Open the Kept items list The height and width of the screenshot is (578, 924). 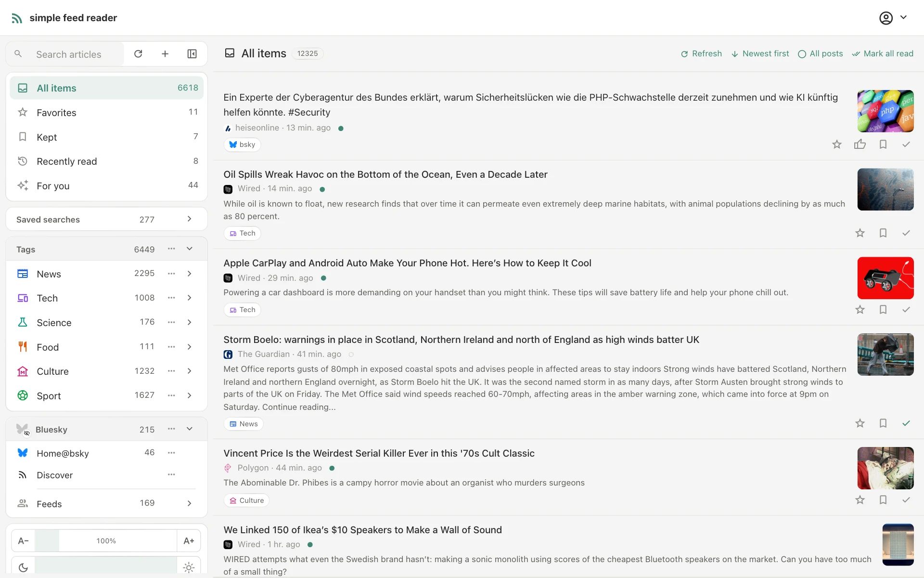click(x=106, y=137)
